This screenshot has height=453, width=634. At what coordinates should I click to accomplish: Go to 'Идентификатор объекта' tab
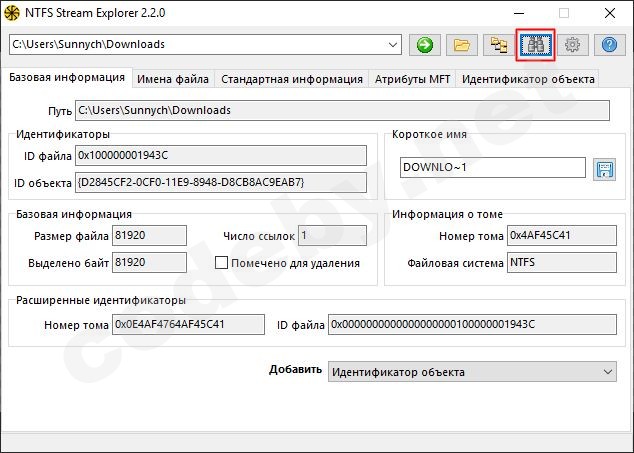[x=528, y=79]
